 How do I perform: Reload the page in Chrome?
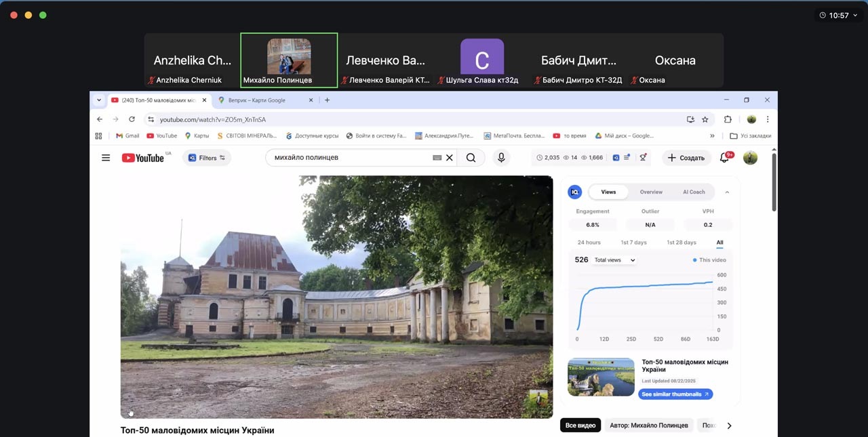click(x=132, y=119)
